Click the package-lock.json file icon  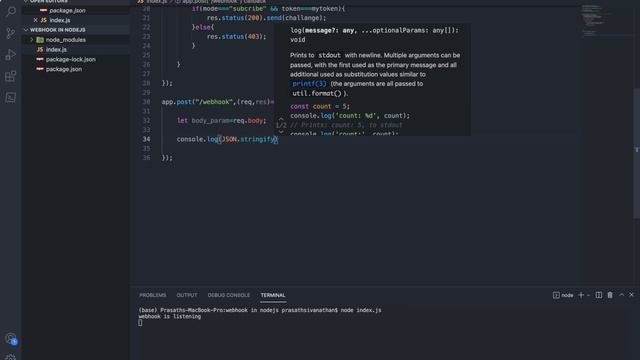(40, 59)
